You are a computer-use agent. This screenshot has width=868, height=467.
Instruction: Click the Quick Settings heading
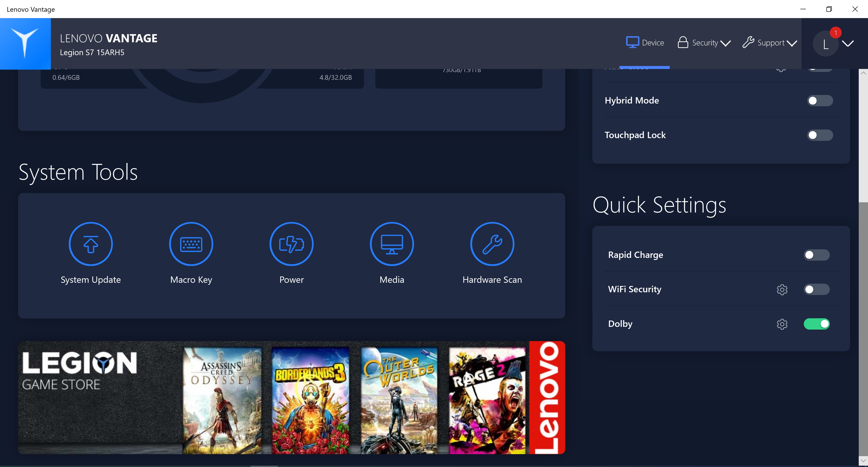[660, 205]
